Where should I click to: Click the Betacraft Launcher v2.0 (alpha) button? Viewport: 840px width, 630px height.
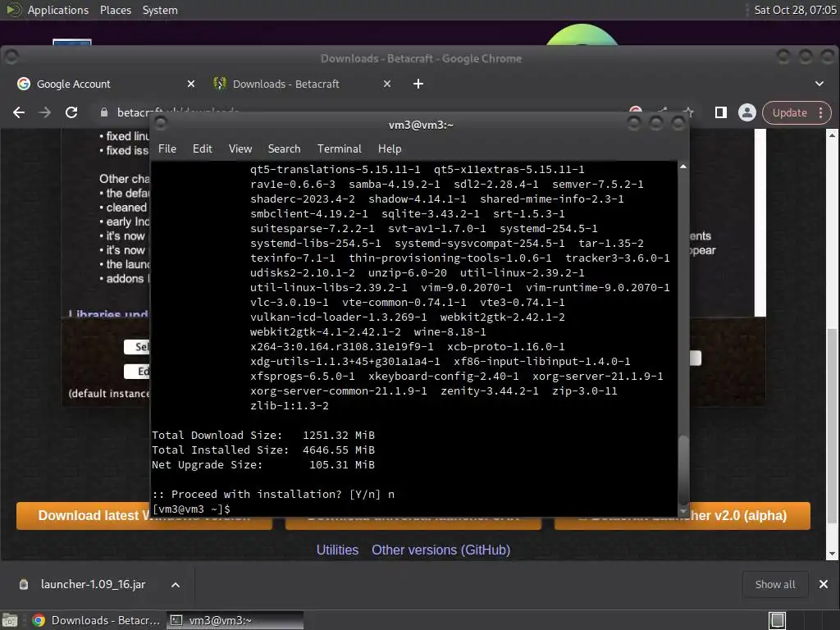pyautogui.click(x=682, y=516)
